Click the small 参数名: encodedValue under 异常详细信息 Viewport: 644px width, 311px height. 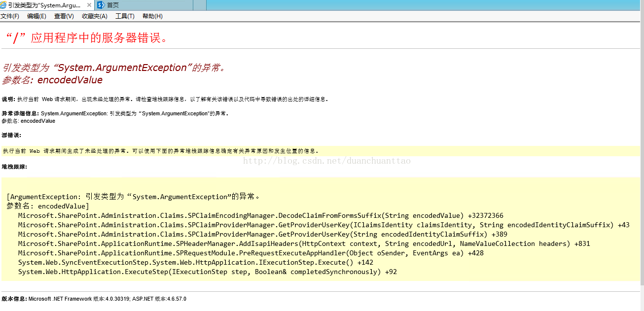[29, 121]
